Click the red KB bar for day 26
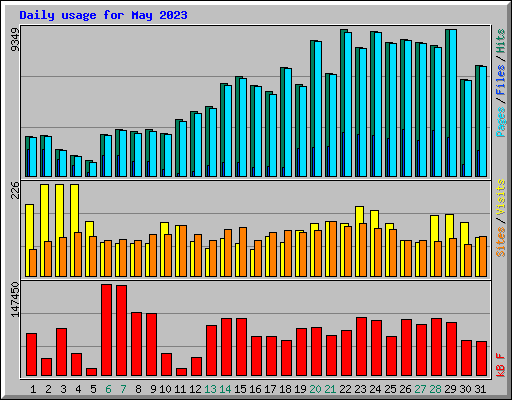The image size is (512, 400). click(406, 348)
